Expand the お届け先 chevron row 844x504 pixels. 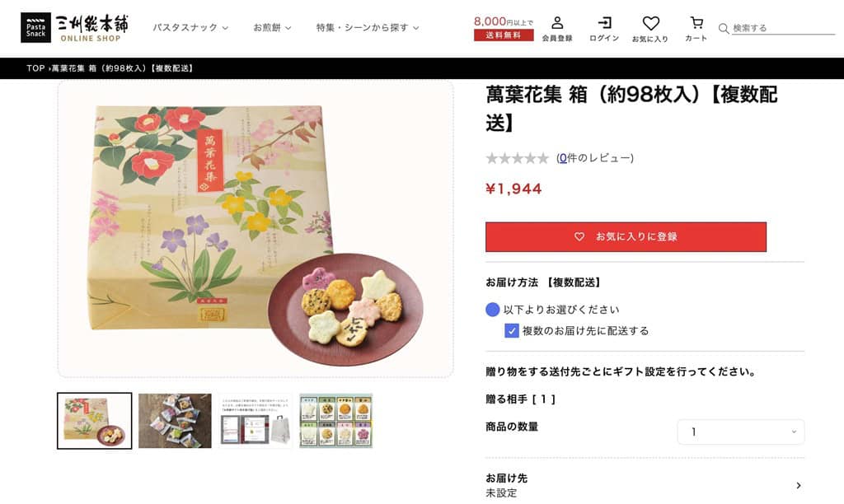pyautogui.click(x=645, y=485)
